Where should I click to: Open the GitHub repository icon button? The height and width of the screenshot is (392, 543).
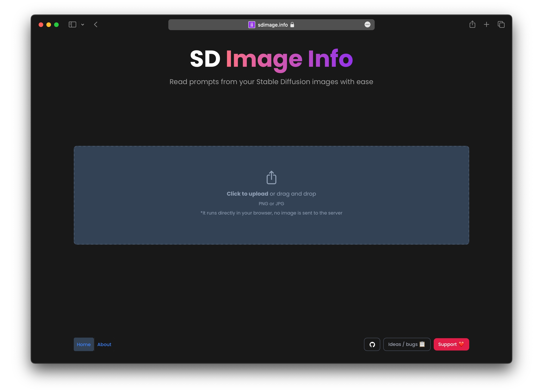pos(372,344)
